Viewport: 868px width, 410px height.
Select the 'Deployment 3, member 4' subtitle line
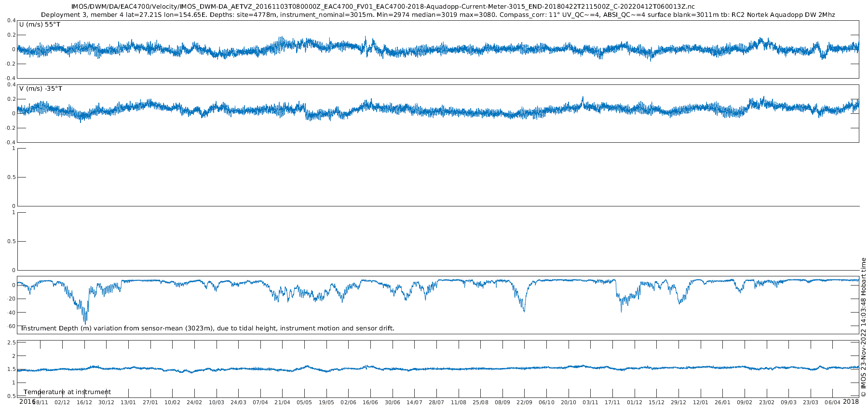(438, 15)
